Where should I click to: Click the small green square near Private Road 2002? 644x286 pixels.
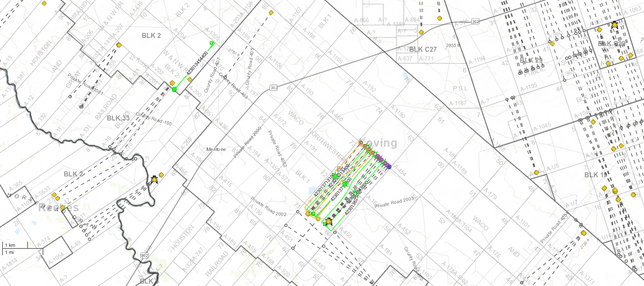pyautogui.click(x=313, y=214)
